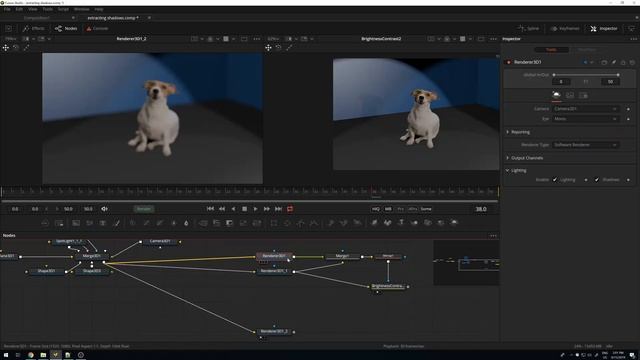Image resolution: width=640 pixels, height=360 pixels.
Task: Add a Color Corrector tool
Action: [133, 223]
